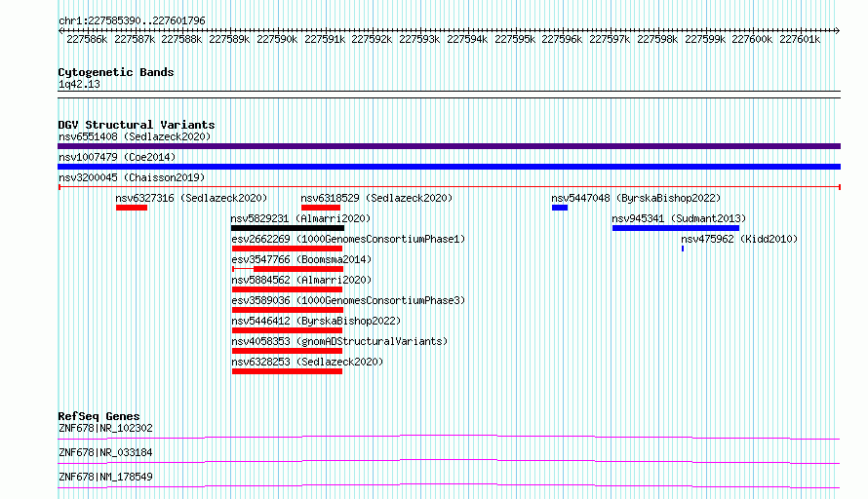Open nsv3200045 (Chaisson2019) variant entry

click(x=132, y=177)
